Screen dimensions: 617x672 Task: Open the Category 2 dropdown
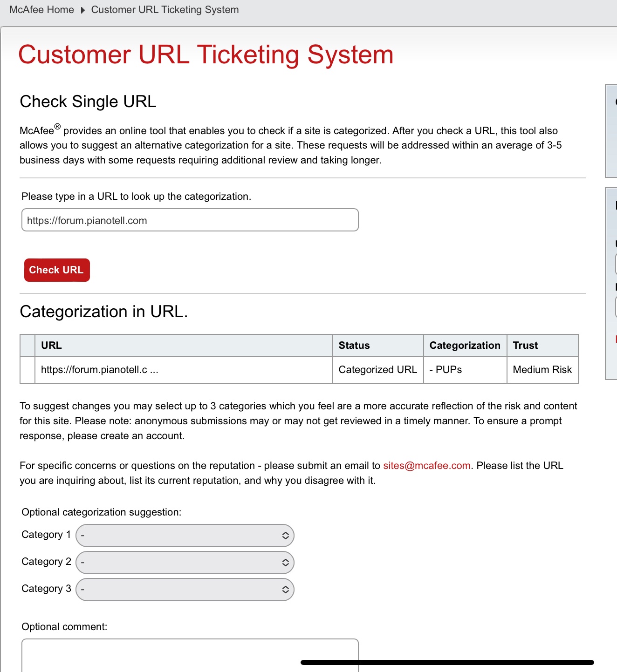(185, 563)
